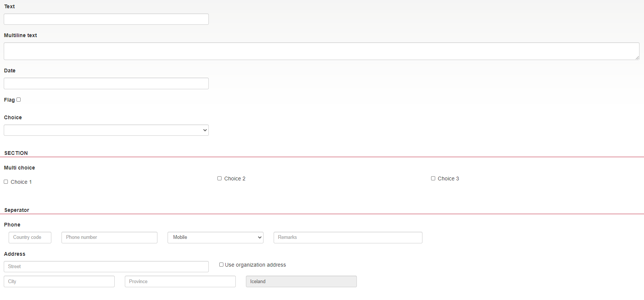Image resolution: width=644 pixels, height=300 pixels.
Task: Check the Choice 1 checkbox
Action: [x=6, y=182]
